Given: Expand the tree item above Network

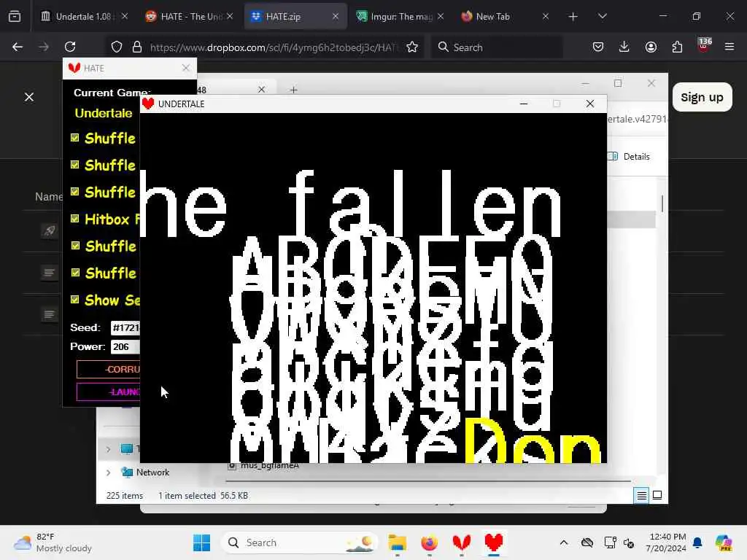Looking at the screenshot, I should (109, 449).
